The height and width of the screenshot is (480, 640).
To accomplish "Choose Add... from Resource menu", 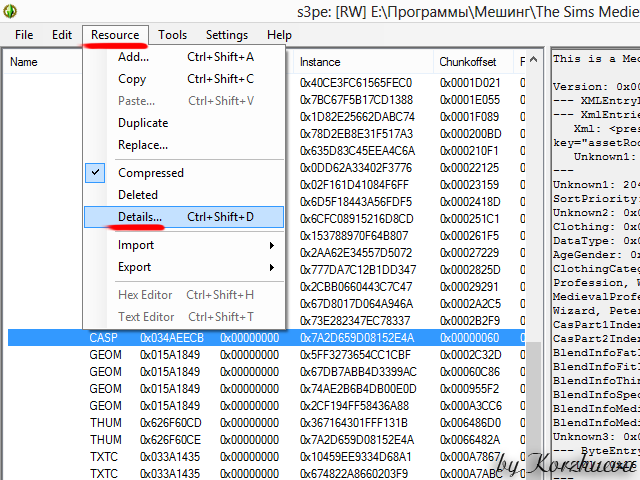I will [x=134, y=57].
